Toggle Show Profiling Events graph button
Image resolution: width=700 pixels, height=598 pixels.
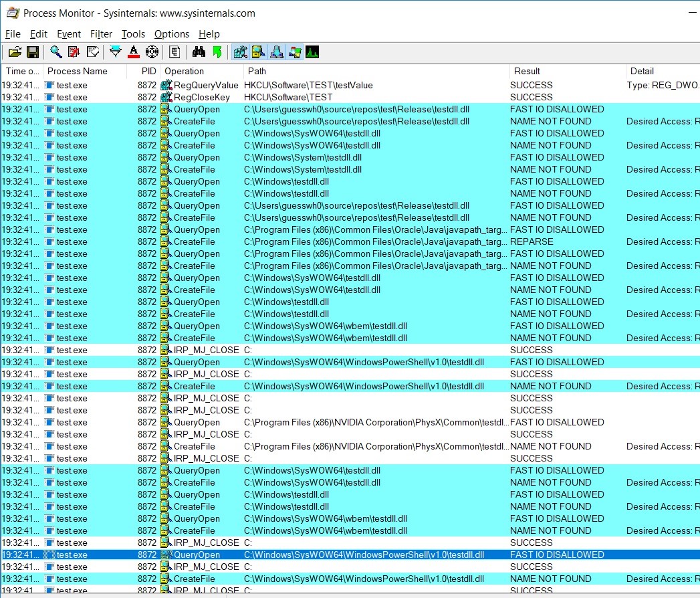click(312, 52)
